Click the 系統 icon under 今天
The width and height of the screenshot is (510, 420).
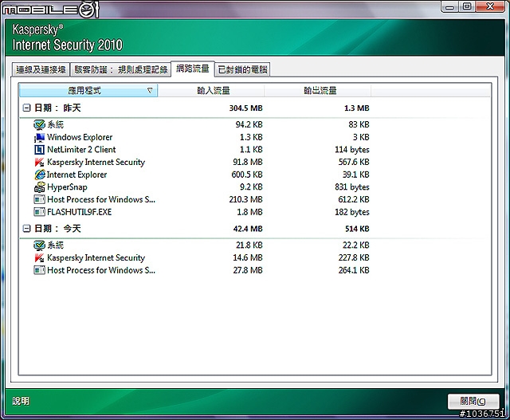[x=39, y=245]
